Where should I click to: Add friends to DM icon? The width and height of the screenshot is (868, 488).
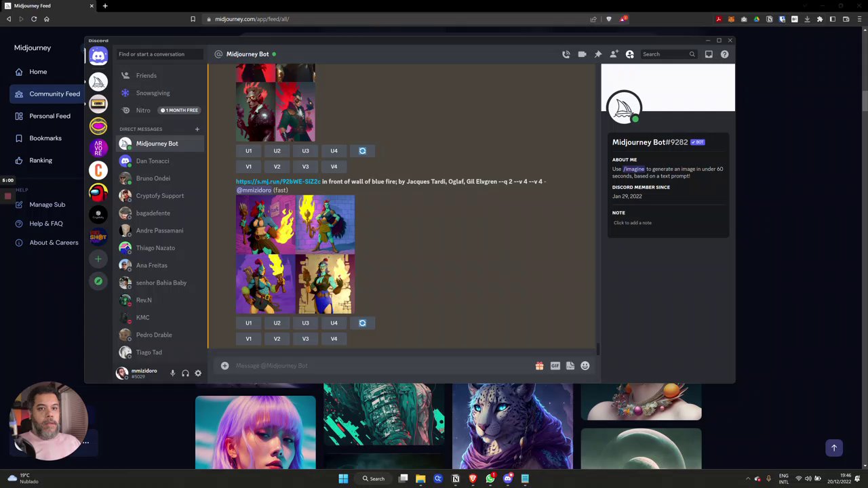pos(614,54)
